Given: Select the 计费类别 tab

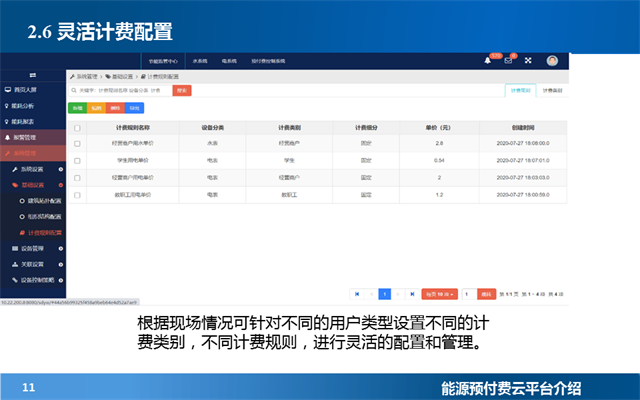Looking at the screenshot, I should click(552, 91).
